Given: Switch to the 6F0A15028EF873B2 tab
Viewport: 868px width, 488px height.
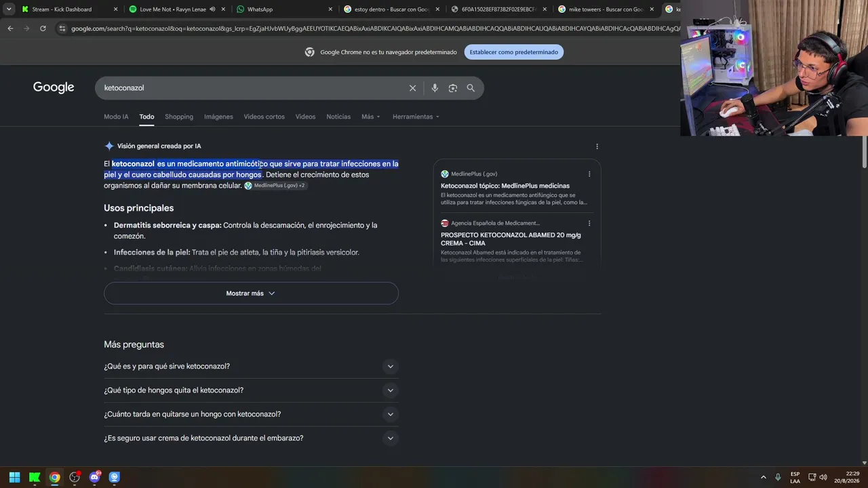Looking at the screenshot, I should (498, 9).
